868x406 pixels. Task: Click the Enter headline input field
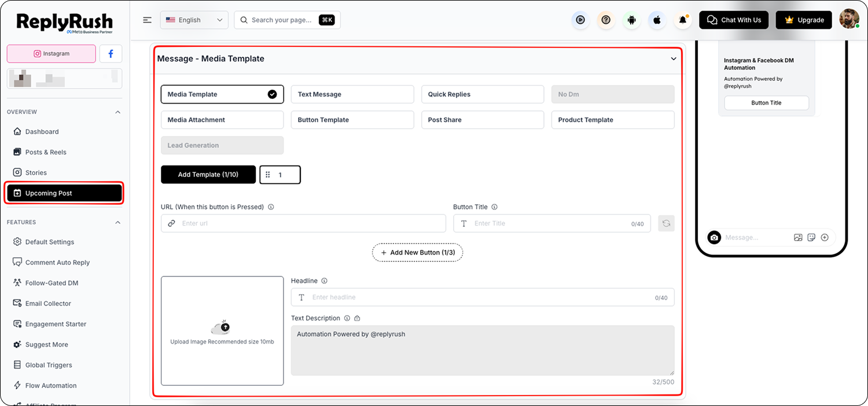[483, 297]
